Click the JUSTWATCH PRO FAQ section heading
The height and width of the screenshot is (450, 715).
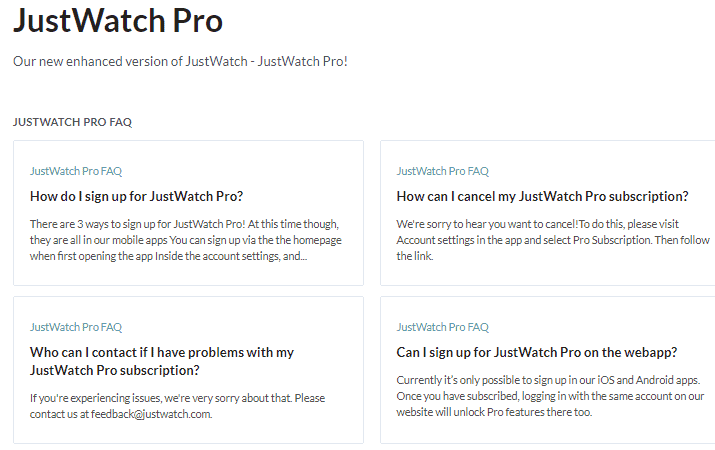click(73, 122)
